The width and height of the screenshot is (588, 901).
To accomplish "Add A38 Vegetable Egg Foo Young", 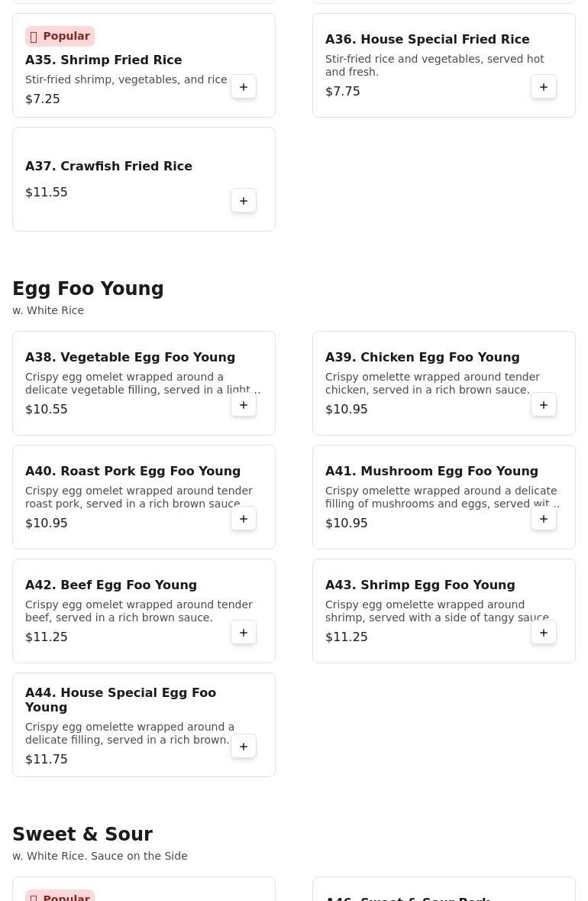I will (x=244, y=404).
